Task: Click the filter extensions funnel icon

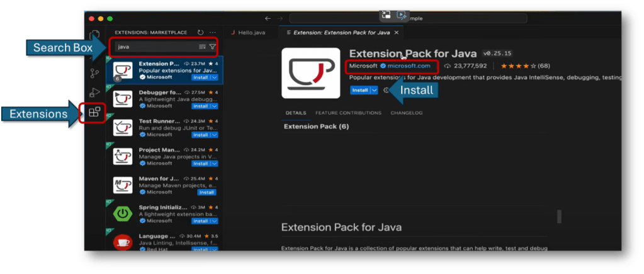Action: click(212, 47)
